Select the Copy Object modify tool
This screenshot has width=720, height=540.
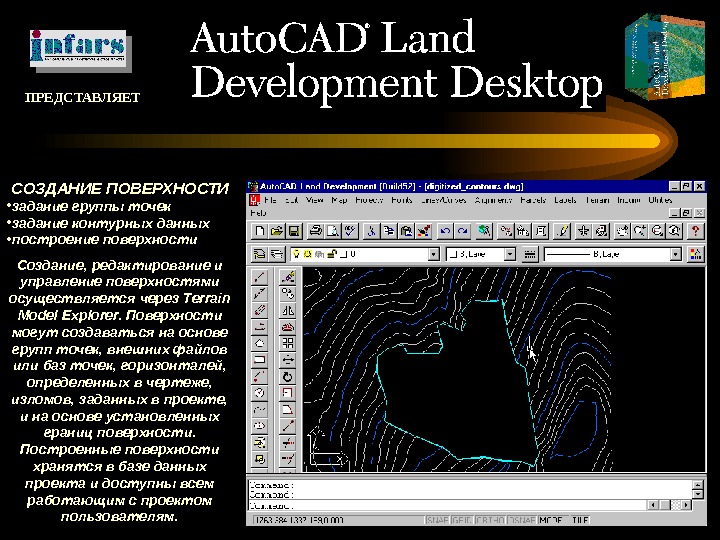(288, 293)
